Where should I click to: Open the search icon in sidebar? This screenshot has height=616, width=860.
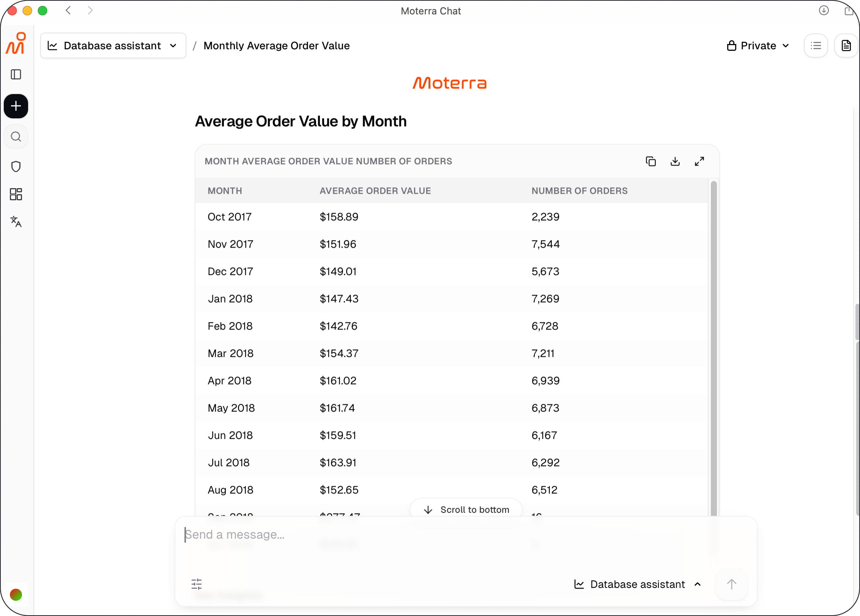[16, 137]
